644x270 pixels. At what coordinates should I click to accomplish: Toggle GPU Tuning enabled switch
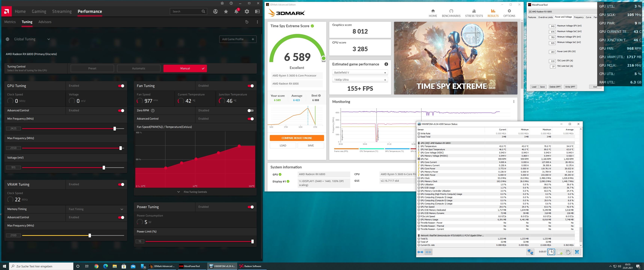121,86
